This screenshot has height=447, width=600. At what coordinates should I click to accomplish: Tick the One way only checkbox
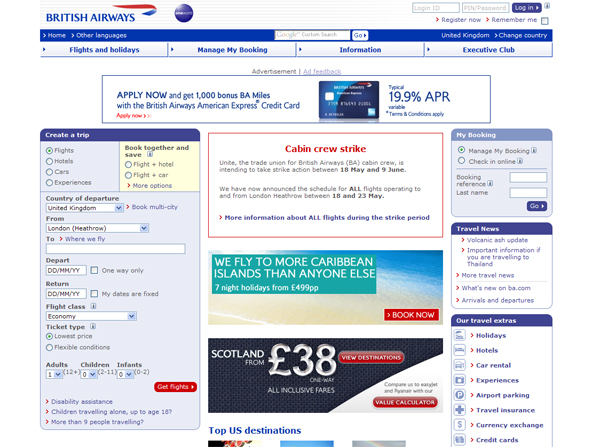click(x=94, y=270)
